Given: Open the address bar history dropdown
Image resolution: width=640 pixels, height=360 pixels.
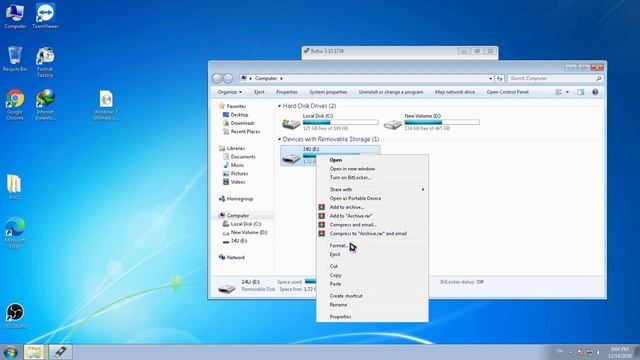Looking at the screenshot, I should tap(490, 78).
